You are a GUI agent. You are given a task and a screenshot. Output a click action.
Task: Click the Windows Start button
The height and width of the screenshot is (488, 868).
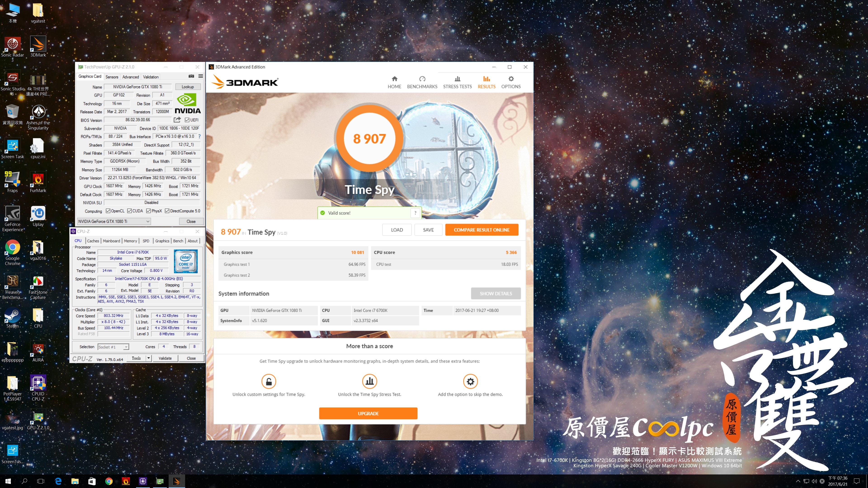point(8,481)
